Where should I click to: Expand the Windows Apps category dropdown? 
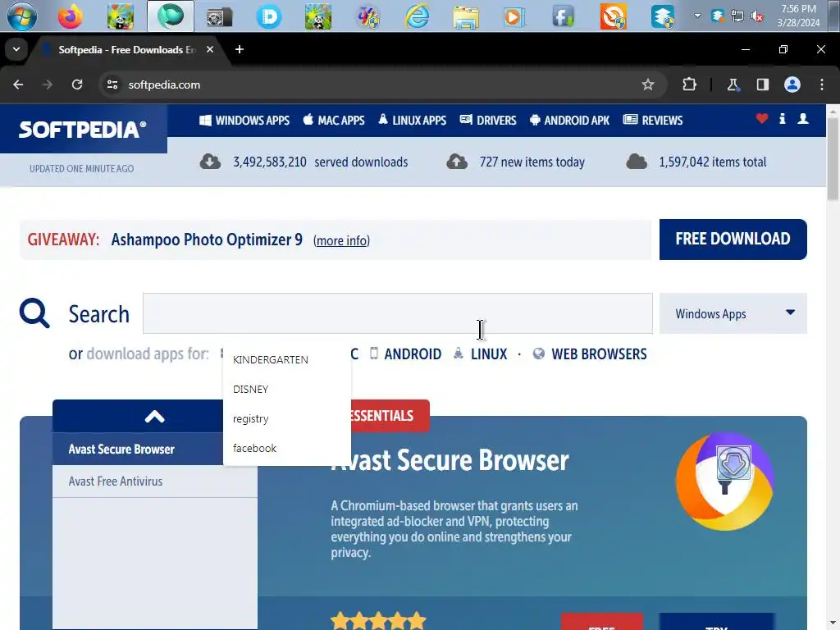tap(733, 313)
